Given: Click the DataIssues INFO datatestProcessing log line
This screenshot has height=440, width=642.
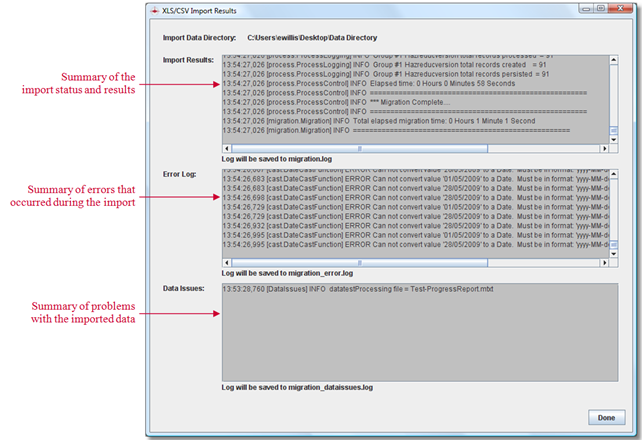Looking at the screenshot, I should 358,289.
